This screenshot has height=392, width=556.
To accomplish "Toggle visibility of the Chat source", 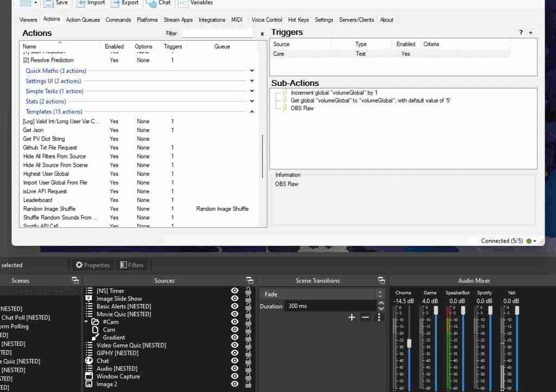I will coord(235,361).
